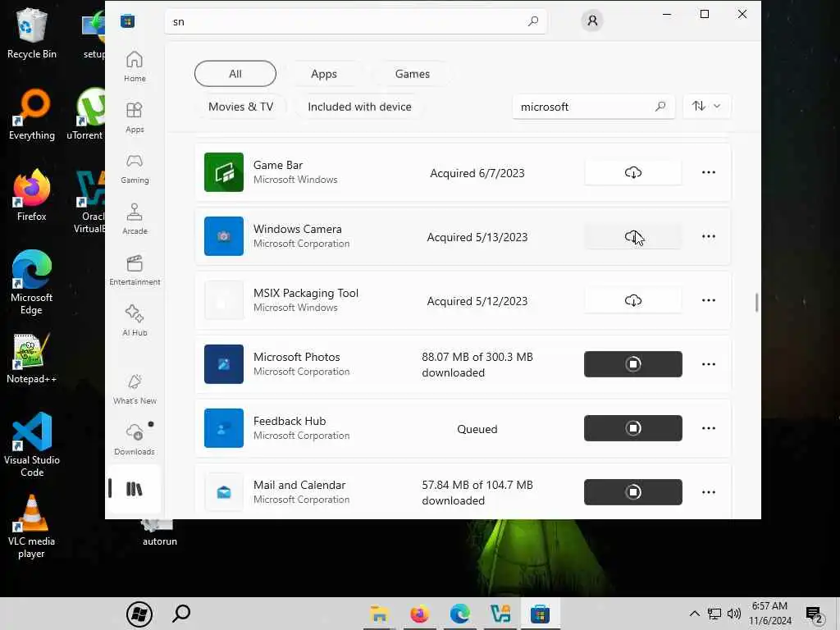840x630 pixels.
Task: Click Microsoft Store logo in title bar
Action: click(x=127, y=21)
